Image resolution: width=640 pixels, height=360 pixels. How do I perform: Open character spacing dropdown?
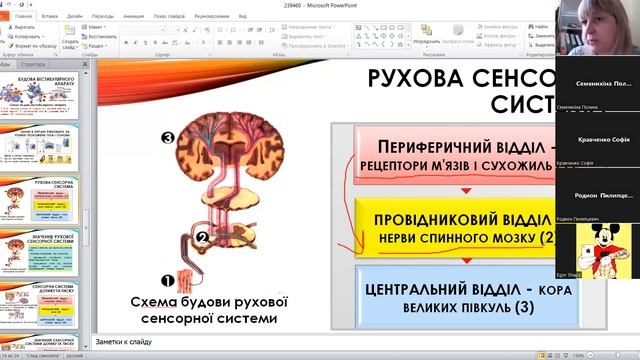coord(176,43)
